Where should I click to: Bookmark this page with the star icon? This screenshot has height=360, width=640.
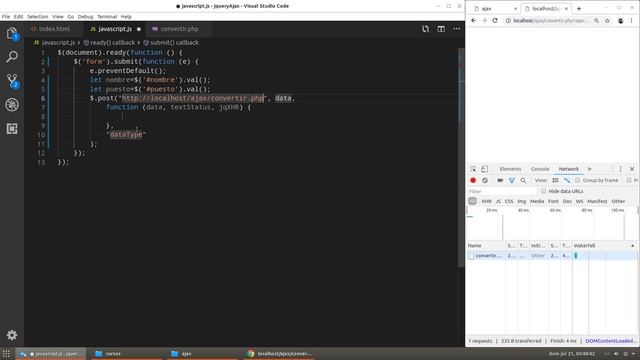607,20
